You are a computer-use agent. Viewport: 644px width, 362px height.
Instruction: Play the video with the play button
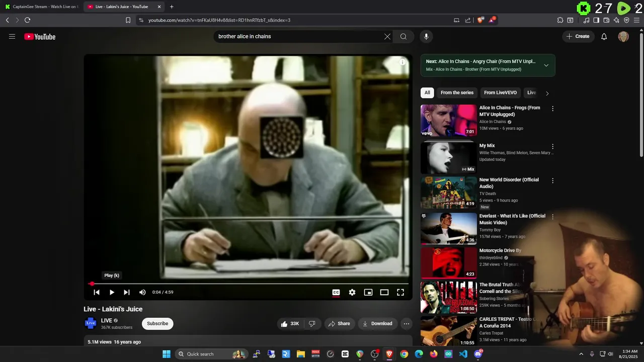pyautogui.click(x=112, y=292)
